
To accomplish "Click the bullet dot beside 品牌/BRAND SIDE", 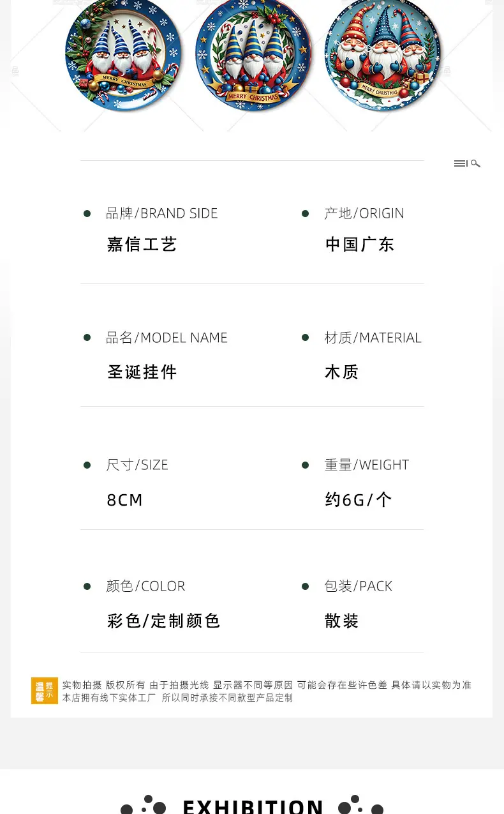I will pyautogui.click(x=87, y=214).
